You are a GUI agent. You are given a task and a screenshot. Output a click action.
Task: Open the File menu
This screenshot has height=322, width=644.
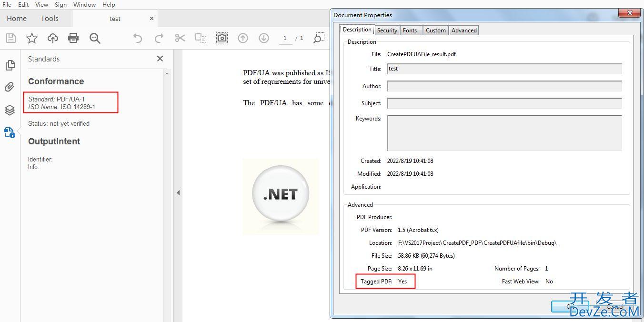coord(7,4)
